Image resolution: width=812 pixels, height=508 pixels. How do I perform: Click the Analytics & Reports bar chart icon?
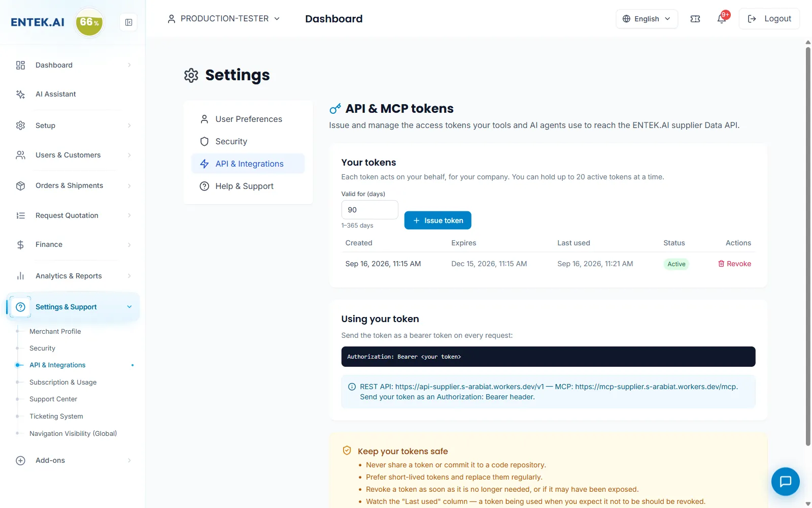[20, 276]
